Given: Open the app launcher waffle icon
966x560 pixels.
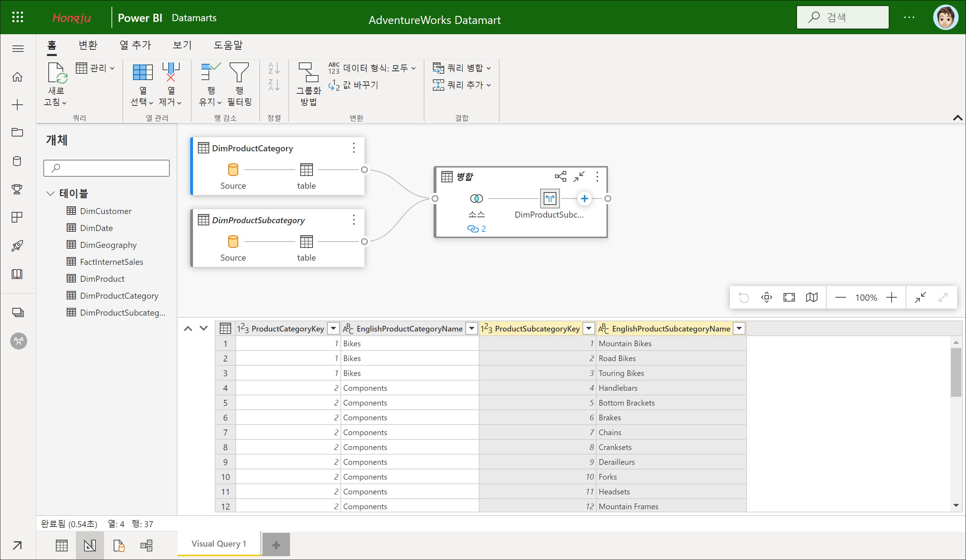Looking at the screenshot, I should point(18,17).
